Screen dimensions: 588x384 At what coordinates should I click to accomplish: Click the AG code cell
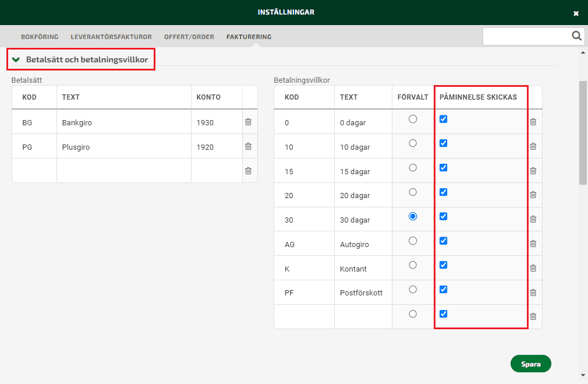point(304,244)
